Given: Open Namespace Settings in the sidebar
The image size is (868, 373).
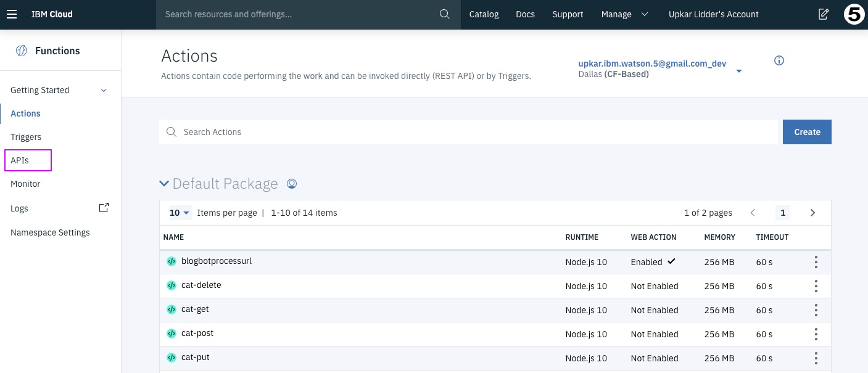Looking at the screenshot, I should [50, 232].
